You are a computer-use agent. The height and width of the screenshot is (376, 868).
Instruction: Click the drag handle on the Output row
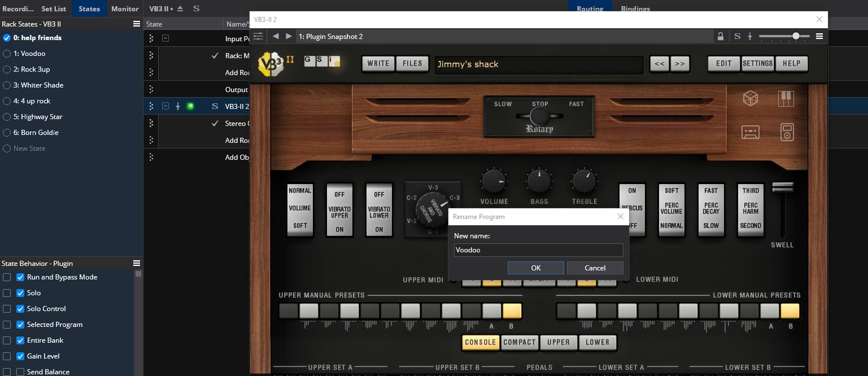(151, 89)
